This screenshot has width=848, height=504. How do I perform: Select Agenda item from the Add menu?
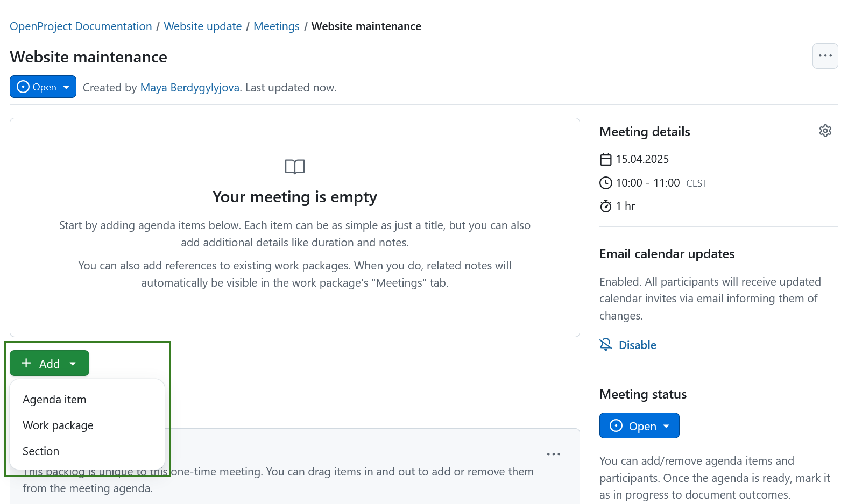coord(54,400)
